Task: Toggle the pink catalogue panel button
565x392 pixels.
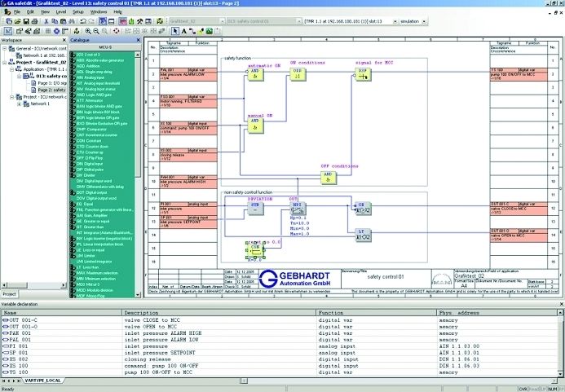Action: 123,21
